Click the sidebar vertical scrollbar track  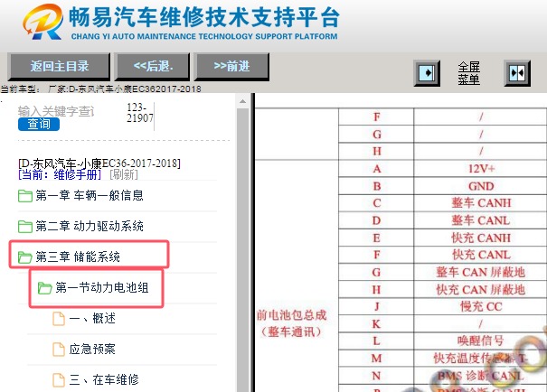click(x=242, y=250)
